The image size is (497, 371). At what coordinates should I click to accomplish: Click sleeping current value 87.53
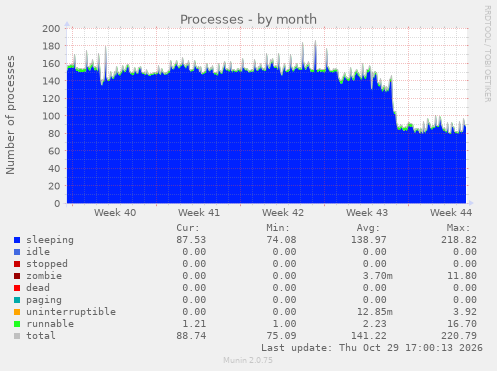[191, 240]
